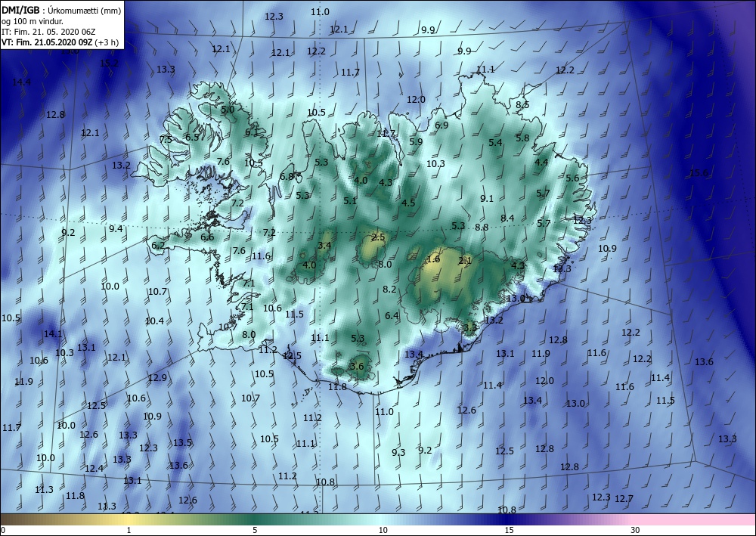
Task: Click the map value "5.6"
Action: click(x=572, y=178)
